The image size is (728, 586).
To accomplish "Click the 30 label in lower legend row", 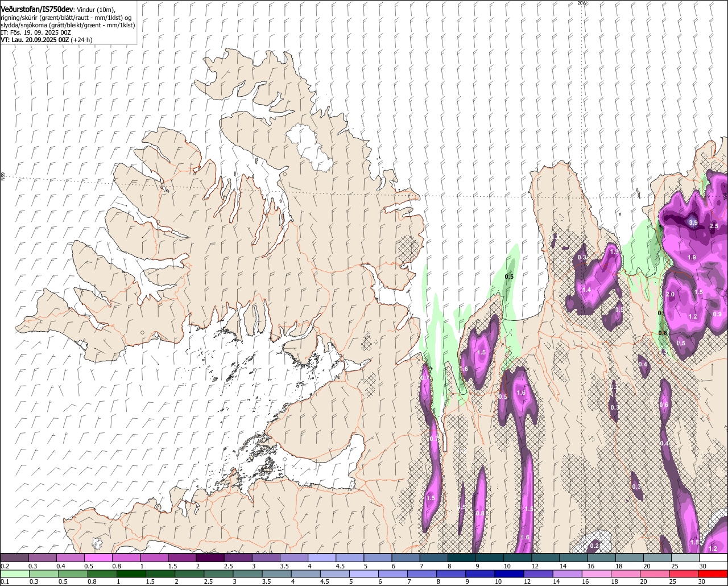I will 703,581.
